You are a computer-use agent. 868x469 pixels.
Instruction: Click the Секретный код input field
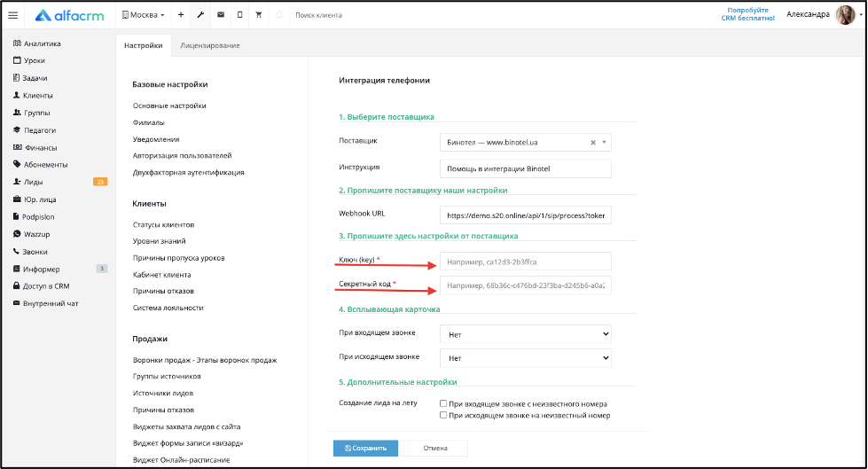tap(526, 285)
